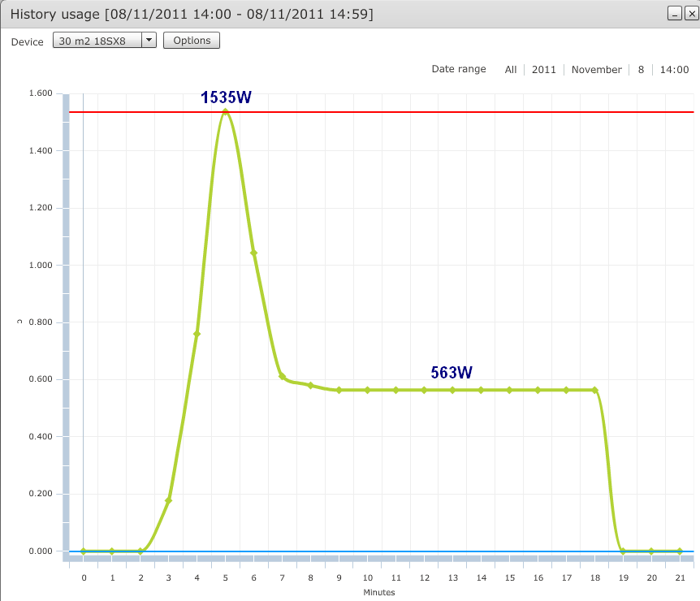Click the peak data point at minute 5
Image resolution: width=700 pixels, height=601 pixels.
click(x=225, y=112)
